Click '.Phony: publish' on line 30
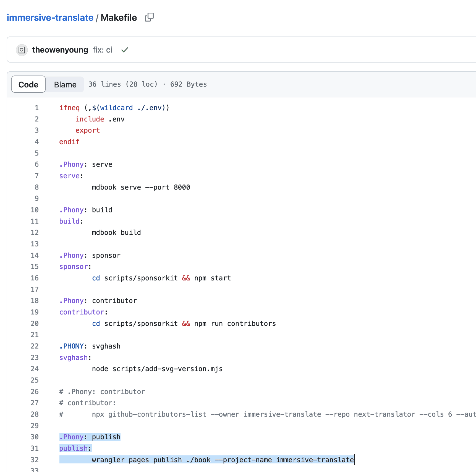The width and height of the screenshot is (476, 472). [90, 437]
